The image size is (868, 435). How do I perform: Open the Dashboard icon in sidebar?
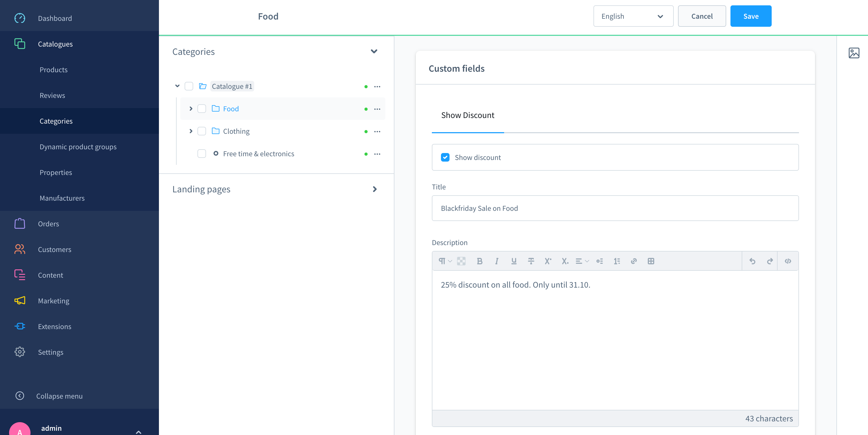click(20, 18)
